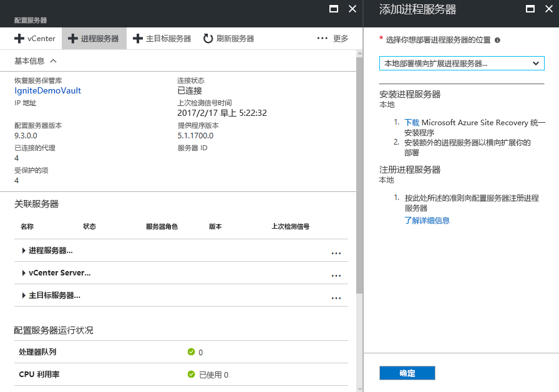Open the ellipsis menu next to vCenter Server
This screenshot has width=559, height=392.
[336, 275]
